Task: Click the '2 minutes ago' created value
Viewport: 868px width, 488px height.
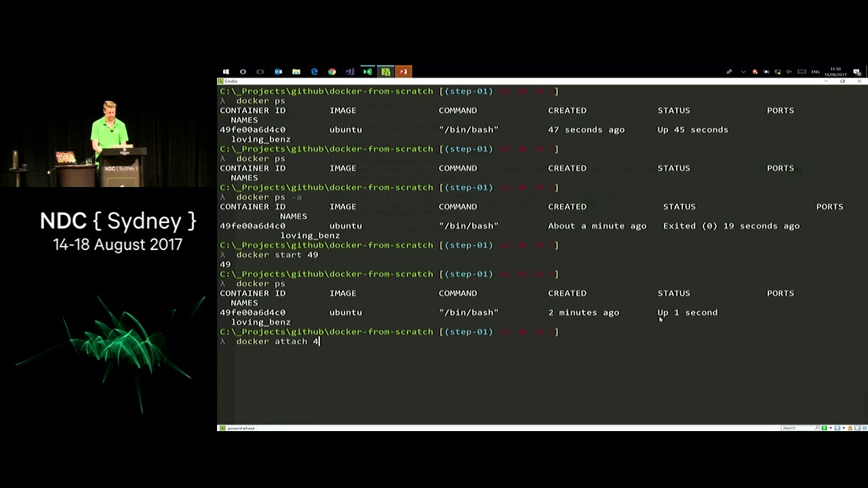Action: click(x=584, y=312)
